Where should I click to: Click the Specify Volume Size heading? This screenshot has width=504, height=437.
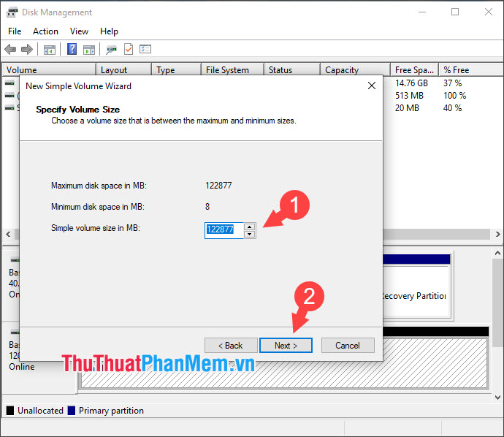[x=77, y=110]
